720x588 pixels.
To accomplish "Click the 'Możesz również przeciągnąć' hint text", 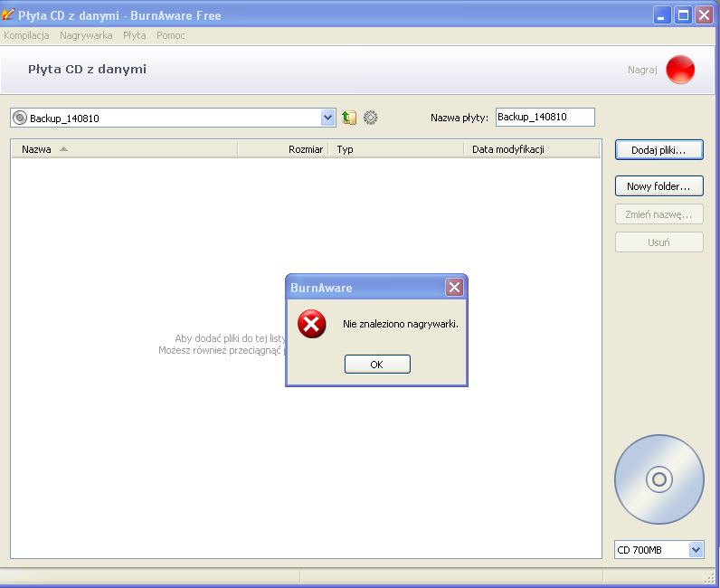I will pyautogui.click(x=220, y=350).
